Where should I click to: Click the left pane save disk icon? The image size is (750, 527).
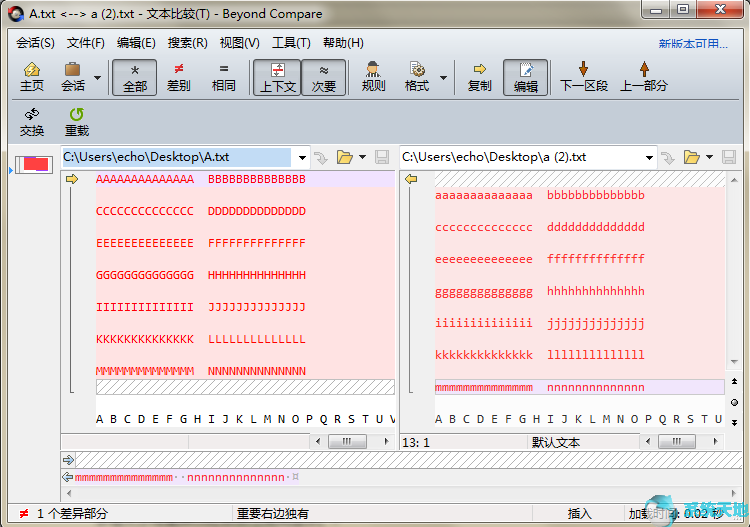pyautogui.click(x=382, y=157)
